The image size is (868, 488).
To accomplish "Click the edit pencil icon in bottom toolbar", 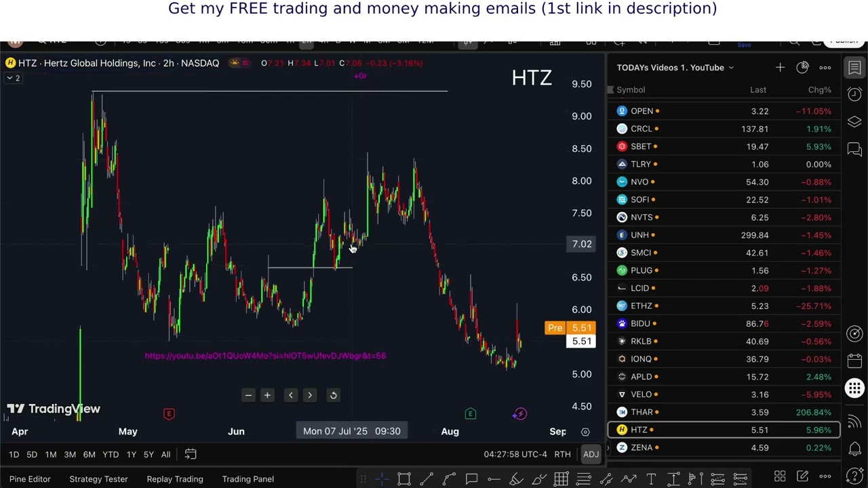I will coord(802,477).
